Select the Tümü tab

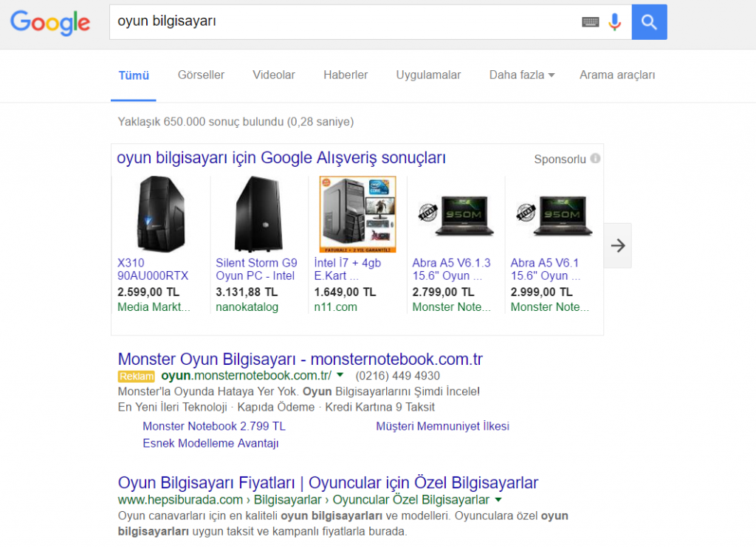(134, 75)
